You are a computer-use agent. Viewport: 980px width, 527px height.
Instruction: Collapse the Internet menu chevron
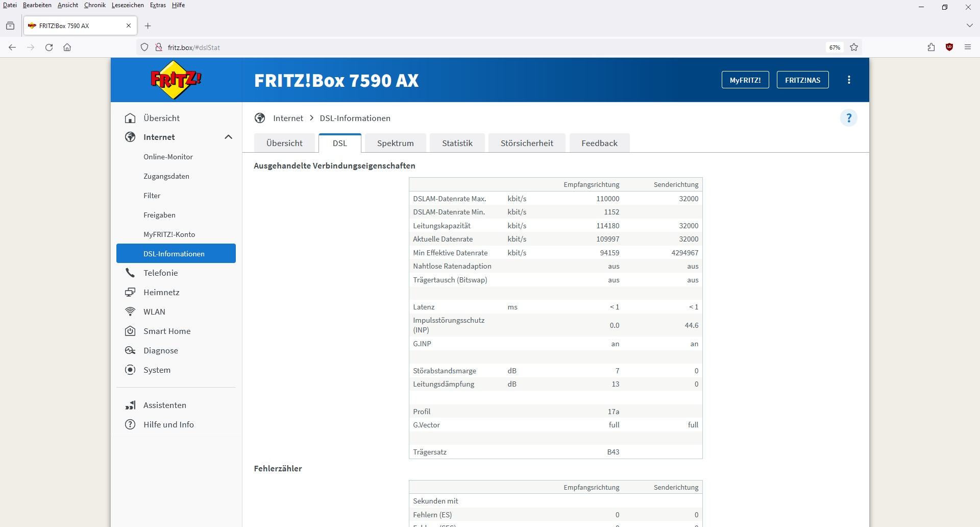[228, 137]
